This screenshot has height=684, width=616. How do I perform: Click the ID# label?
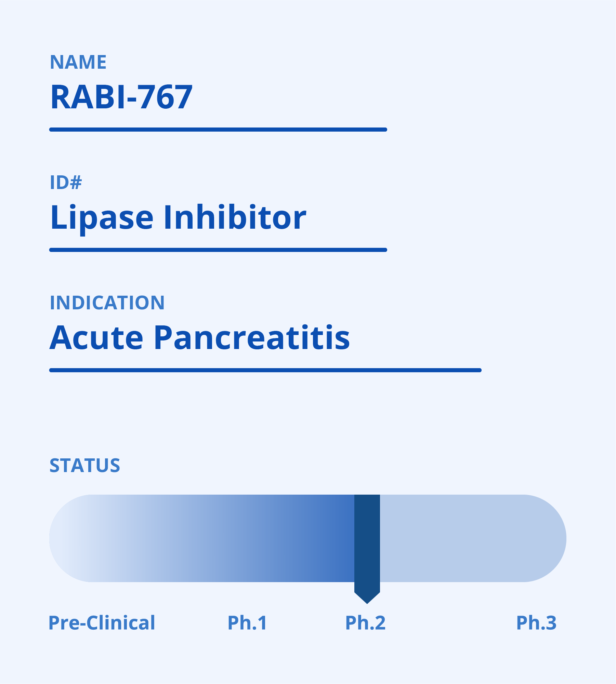pos(66,182)
